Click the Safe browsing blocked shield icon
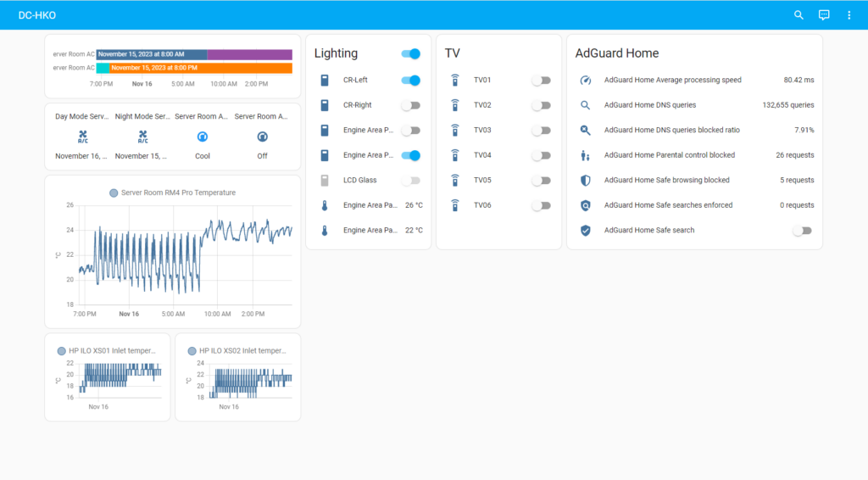This screenshot has width=868, height=480. [x=585, y=181]
